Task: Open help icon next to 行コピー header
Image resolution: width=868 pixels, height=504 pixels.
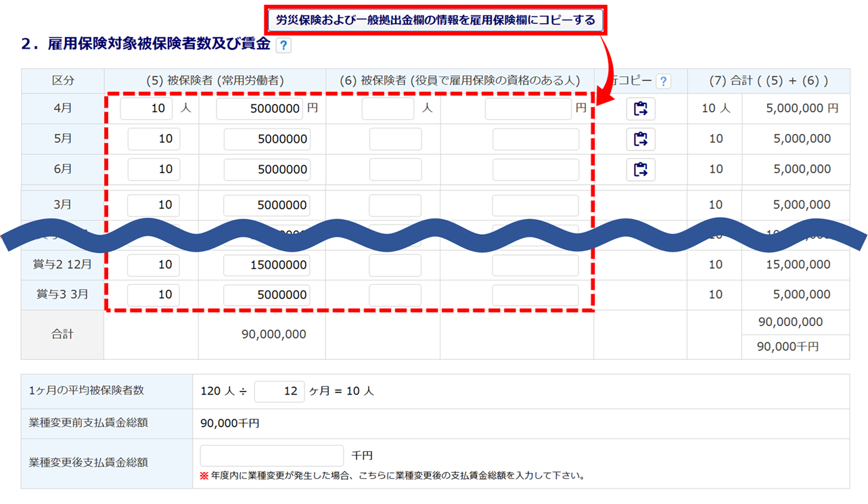Action: [x=664, y=81]
